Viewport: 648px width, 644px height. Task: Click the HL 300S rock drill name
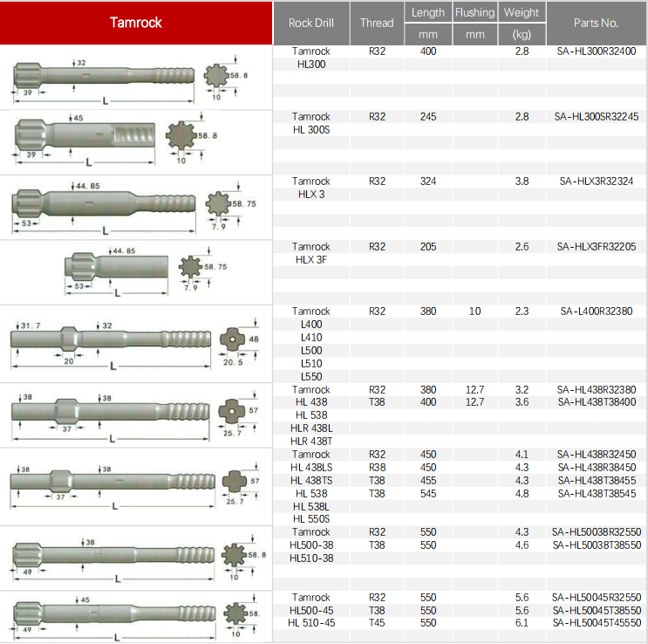(311, 130)
